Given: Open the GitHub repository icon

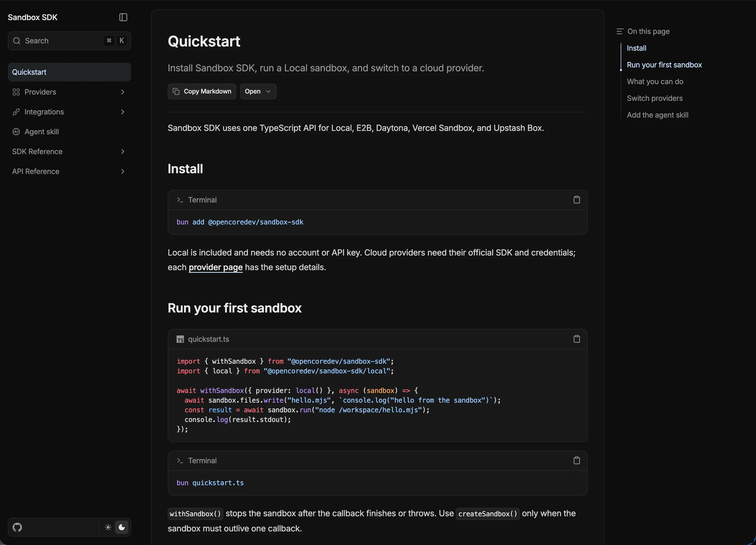Looking at the screenshot, I should (17, 527).
